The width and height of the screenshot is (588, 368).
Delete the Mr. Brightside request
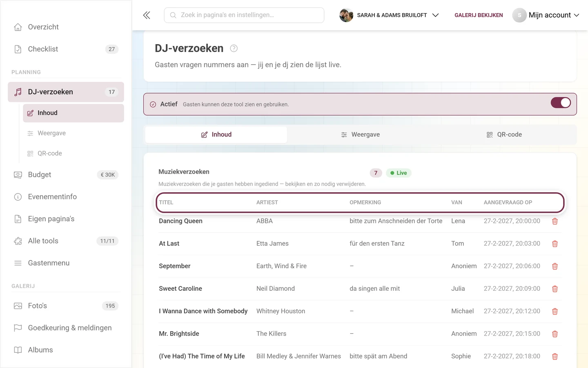[x=555, y=334]
